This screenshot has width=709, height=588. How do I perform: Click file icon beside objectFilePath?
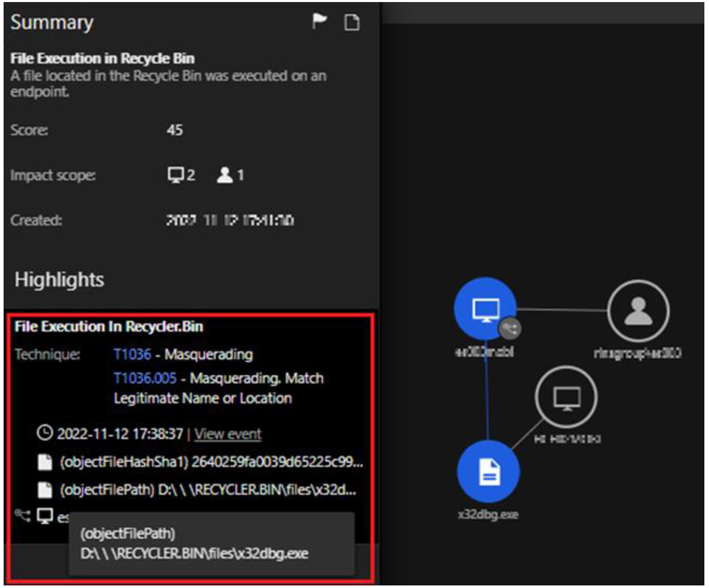click(x=45, y=489)
